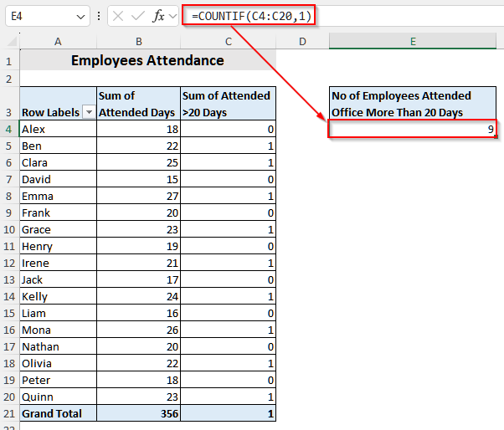Screen dimensions: 504x430
Task: Click the Cancel X icon in formula bar
Action: pos(118,16)
